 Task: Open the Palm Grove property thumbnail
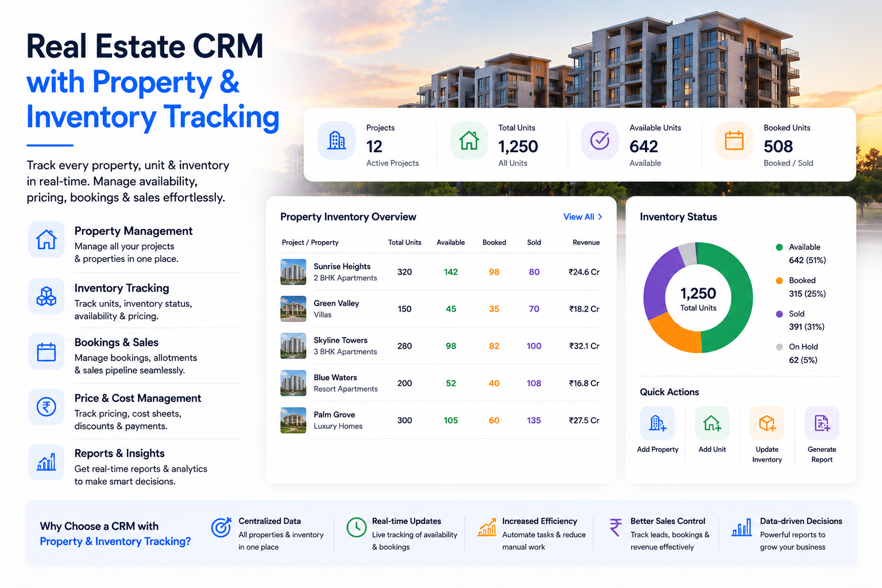coord(293,420)
